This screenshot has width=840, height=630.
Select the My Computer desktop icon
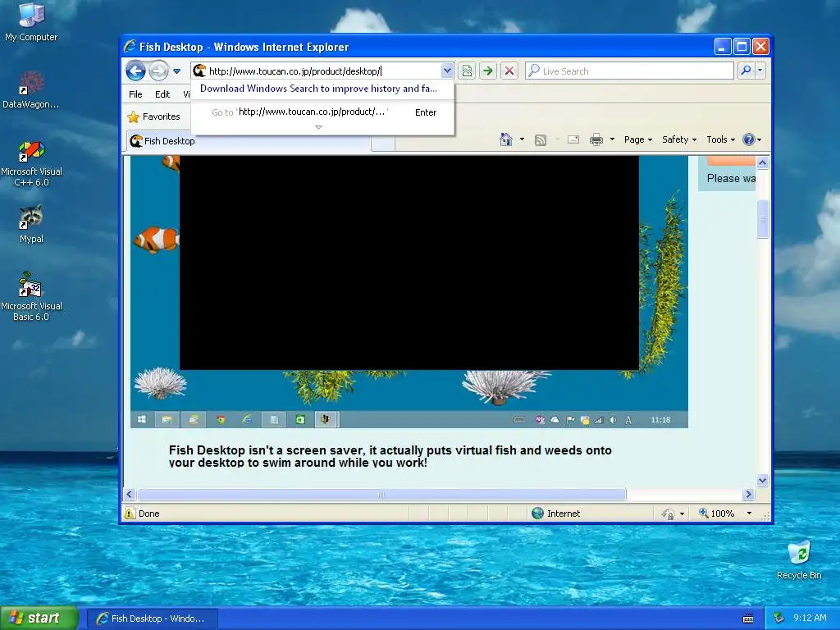[x=31, y=22]
